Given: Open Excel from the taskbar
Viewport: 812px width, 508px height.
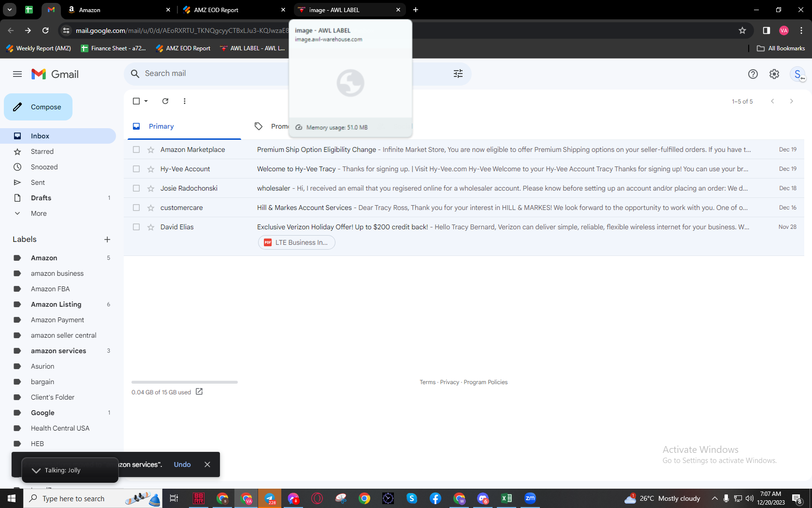Looking at the screenshot, I should pos(507,498).
